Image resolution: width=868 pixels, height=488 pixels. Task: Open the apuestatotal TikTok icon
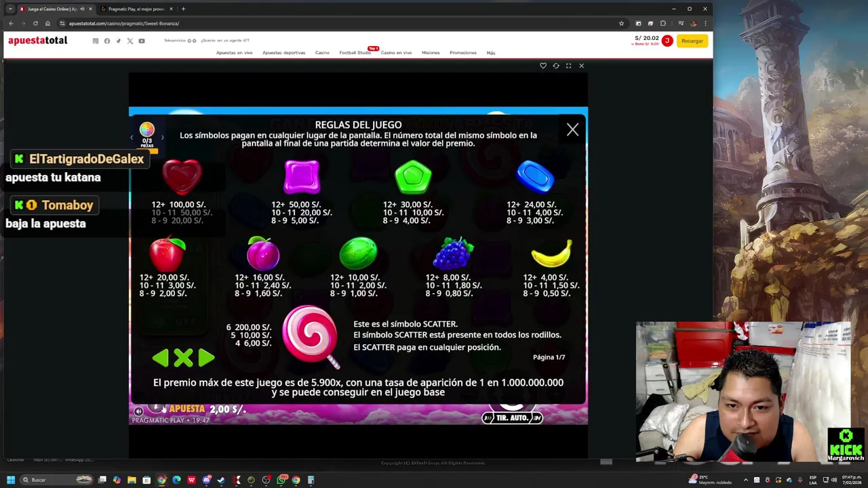pyautogui.click(x=119, y=41)
